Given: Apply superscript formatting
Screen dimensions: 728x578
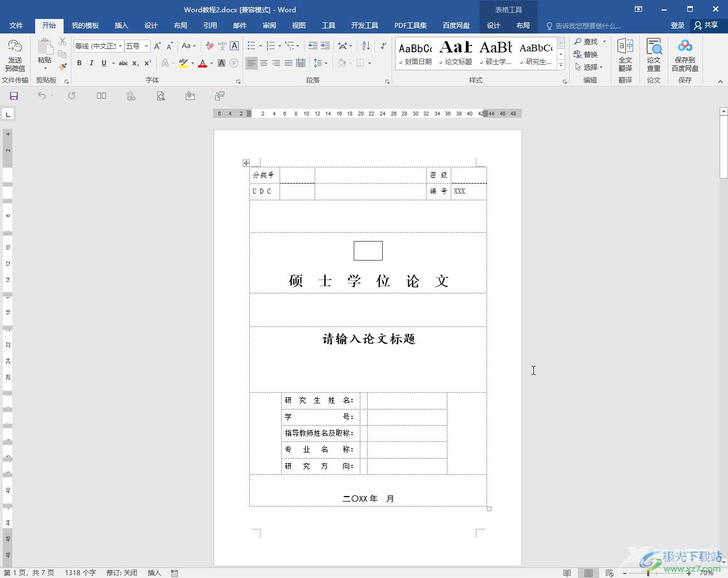Looking at the screenshot, I should click(x=148, y=63).
